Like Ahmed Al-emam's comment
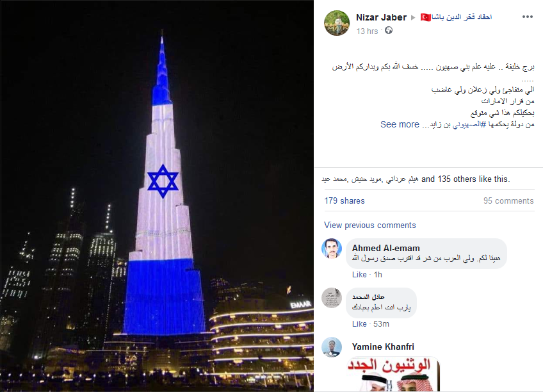 pyautogui.click(x=359, y=275)
